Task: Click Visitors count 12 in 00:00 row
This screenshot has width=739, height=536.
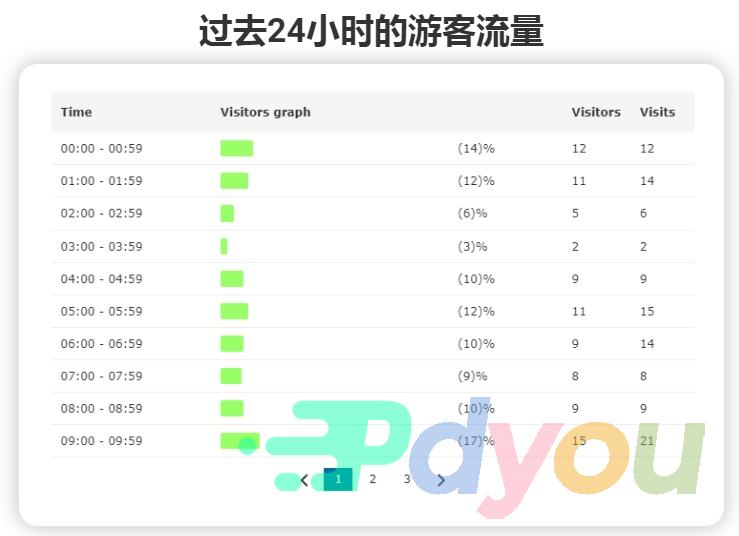Action: click(x=579, y=148)
